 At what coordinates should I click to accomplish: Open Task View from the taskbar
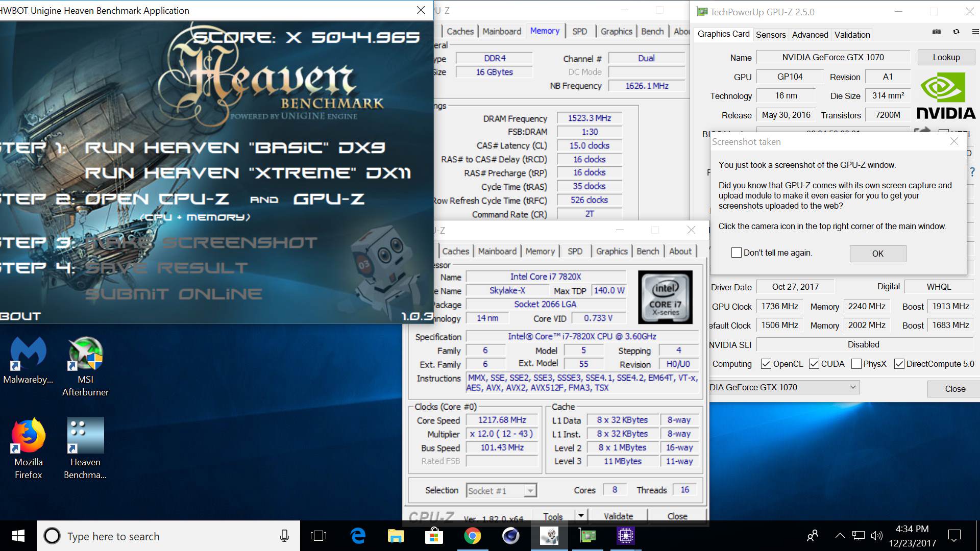tap(318, 536)
